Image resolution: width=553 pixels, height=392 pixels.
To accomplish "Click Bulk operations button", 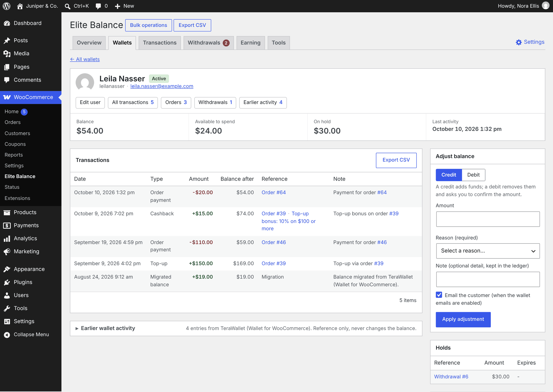I will tap(148, 25).
